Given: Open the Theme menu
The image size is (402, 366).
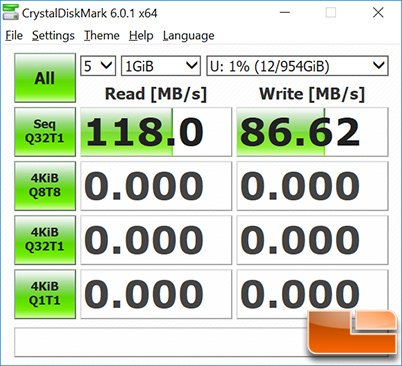Looking at the screenshot, I should [x=102, y=36].
